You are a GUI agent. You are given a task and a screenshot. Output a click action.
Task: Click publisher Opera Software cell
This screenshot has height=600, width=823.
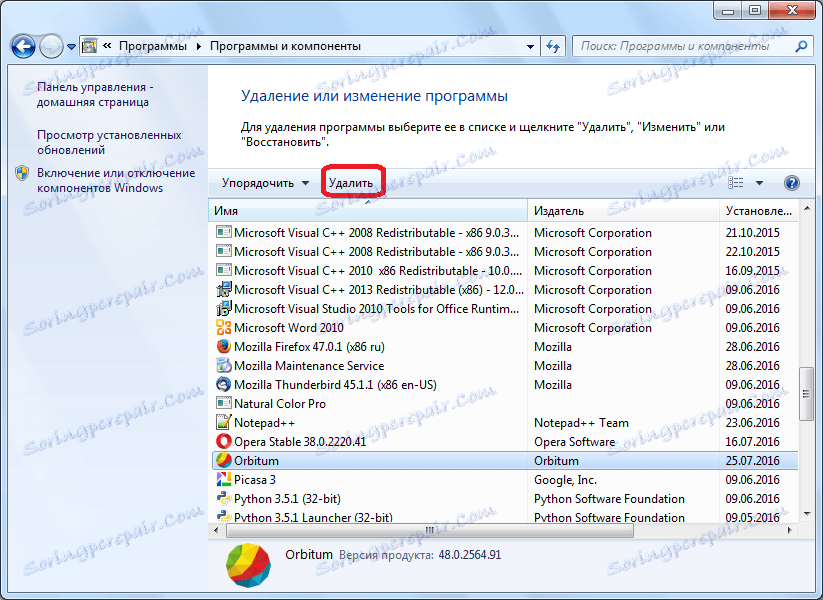click(x=574, y=442)
